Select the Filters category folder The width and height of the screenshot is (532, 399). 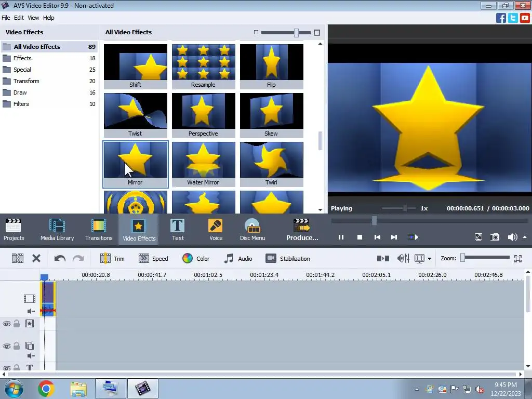click(x=49, y=104)
